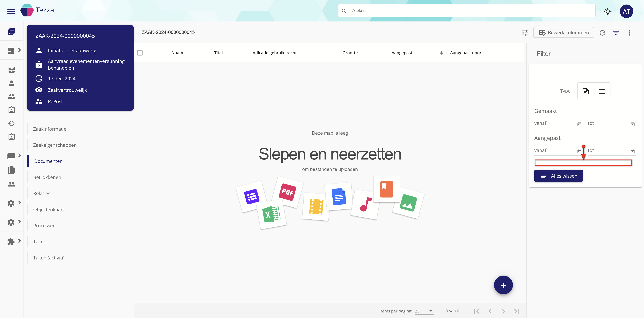This screenshot has height=318, width=644.
Task: Expand the second settings gear chevron
Action: coord(19,222)
